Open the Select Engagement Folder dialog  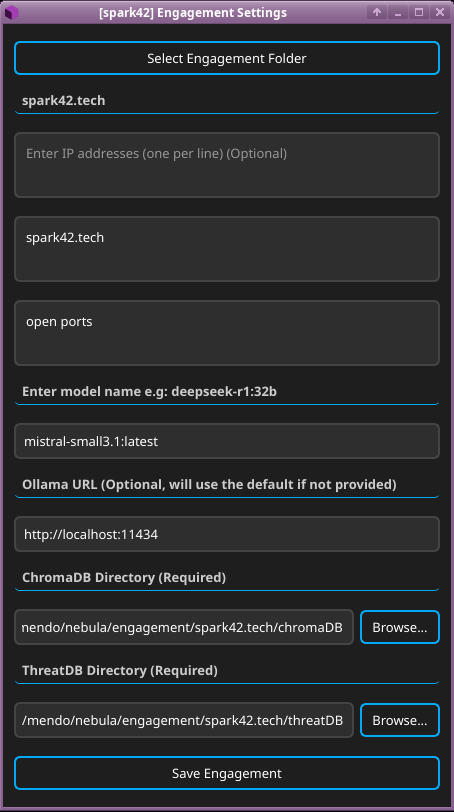(x=227, y=58)
